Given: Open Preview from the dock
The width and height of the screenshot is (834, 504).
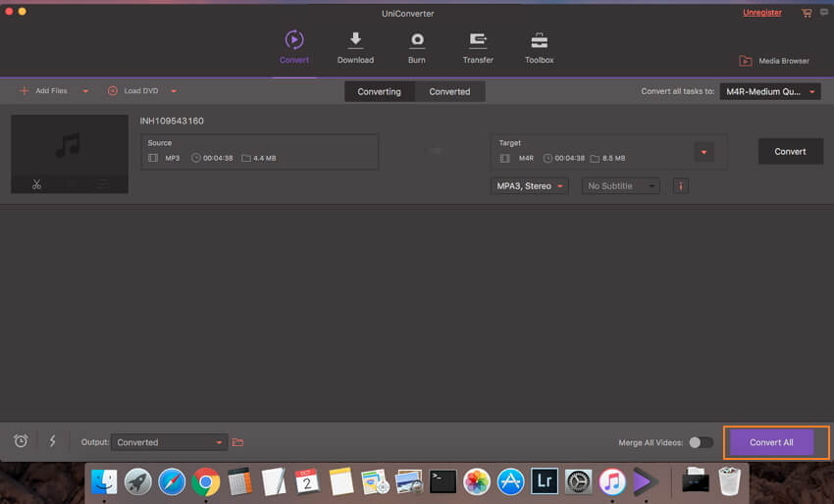Looking at the screenshot, I should pos(408,482).
